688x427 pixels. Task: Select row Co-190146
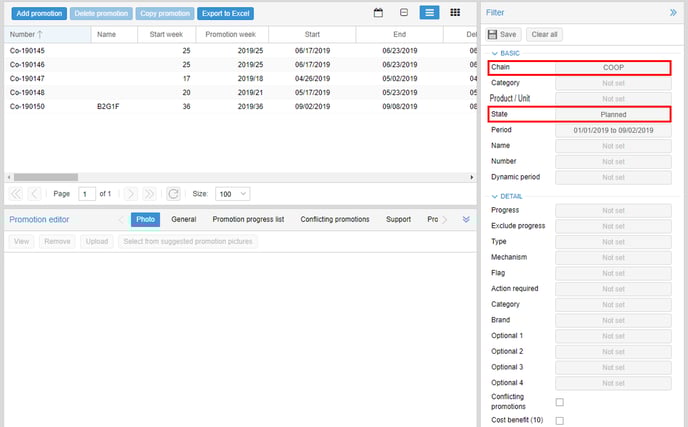[x=240, y=65]
